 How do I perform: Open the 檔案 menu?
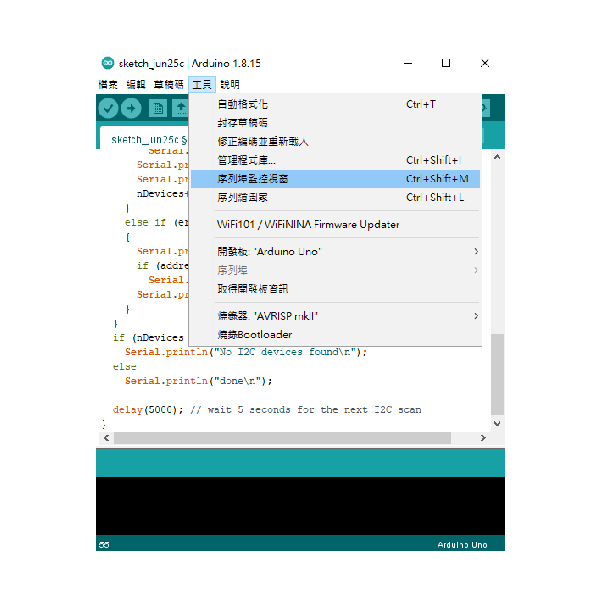pyautogui.click(x=108, y=85)
